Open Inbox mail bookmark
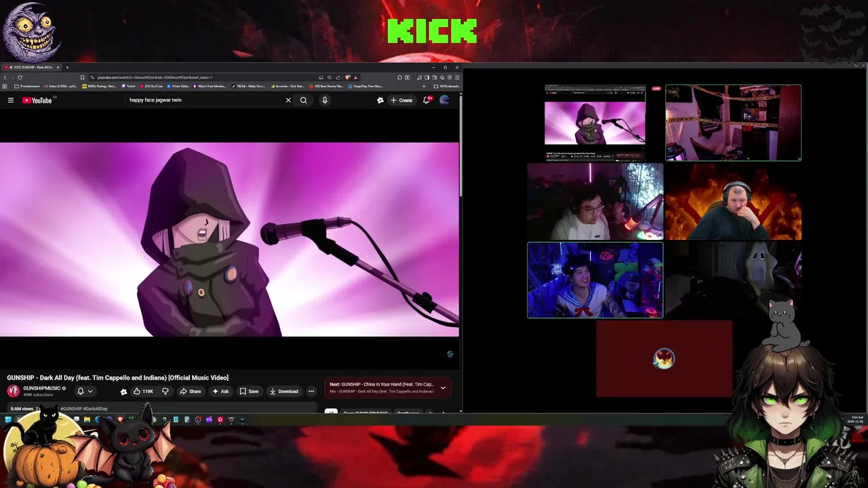Image resolution: width=868 pixels, height=488 pixels. (x=61, y=86)
